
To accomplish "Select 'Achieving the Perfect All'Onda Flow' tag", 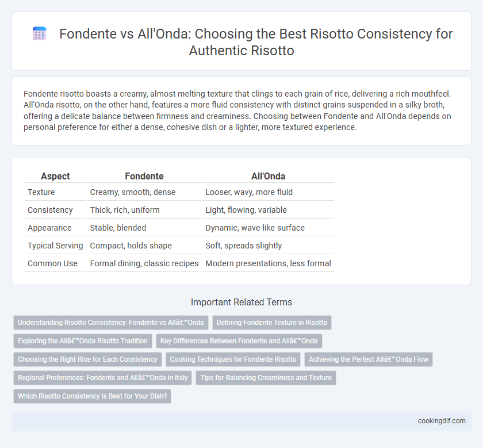I will (369, 359).
